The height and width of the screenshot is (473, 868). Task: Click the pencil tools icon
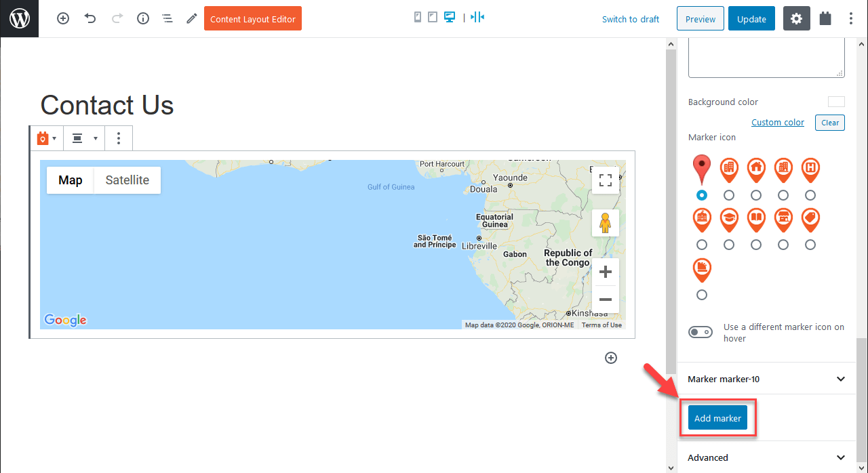pyautogui.click(x=192, y=19)
